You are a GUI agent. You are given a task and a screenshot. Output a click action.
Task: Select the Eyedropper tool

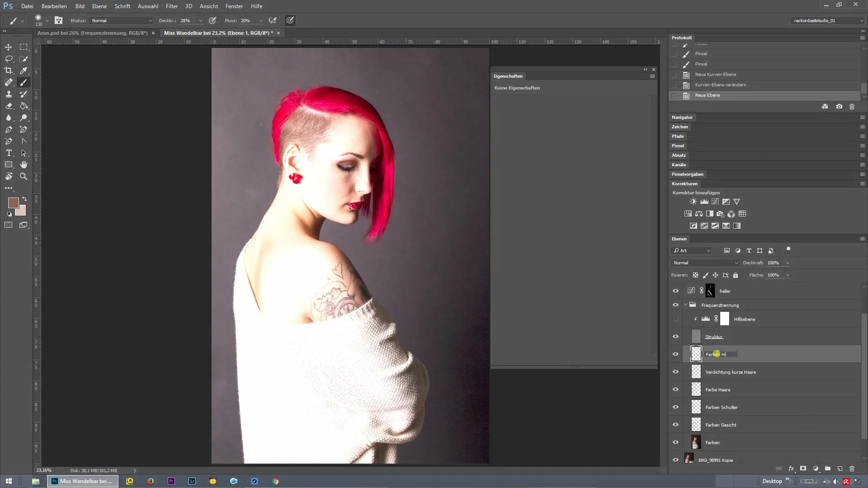[x=24, y=70]
